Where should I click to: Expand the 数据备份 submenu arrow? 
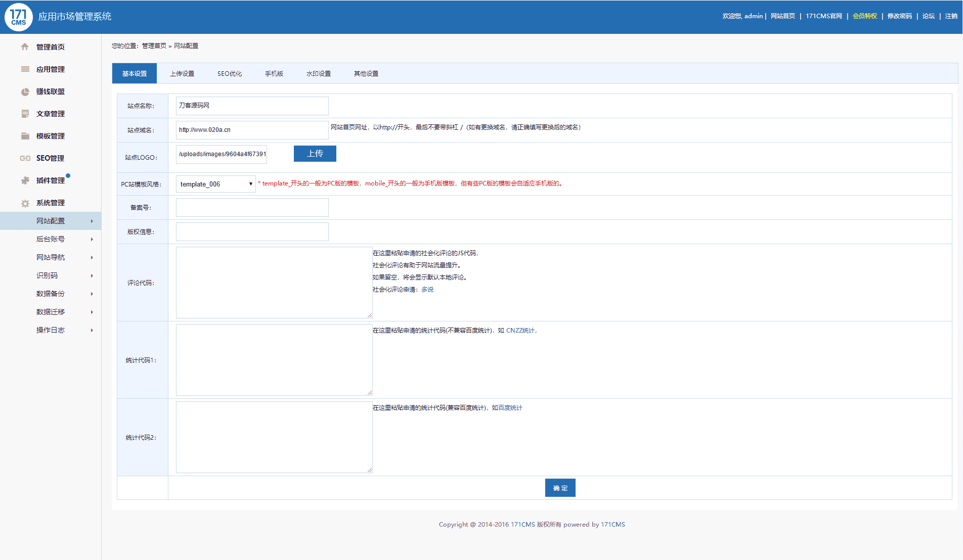click(x=92, y=294)
